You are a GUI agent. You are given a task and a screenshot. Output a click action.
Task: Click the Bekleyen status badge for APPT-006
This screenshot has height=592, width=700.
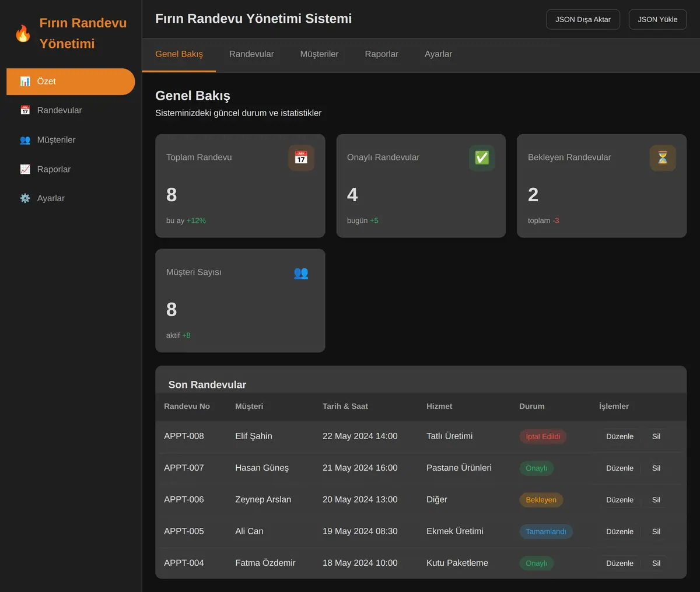point(541,500)
